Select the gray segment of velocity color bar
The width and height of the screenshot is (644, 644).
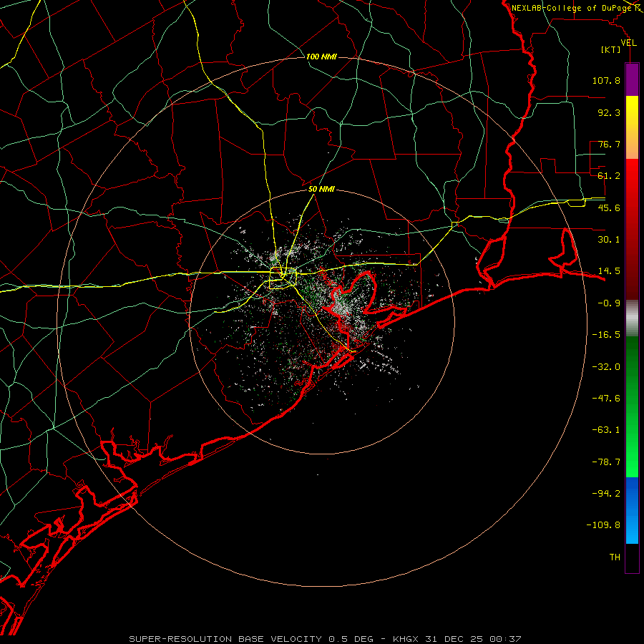tap(632, 318)
